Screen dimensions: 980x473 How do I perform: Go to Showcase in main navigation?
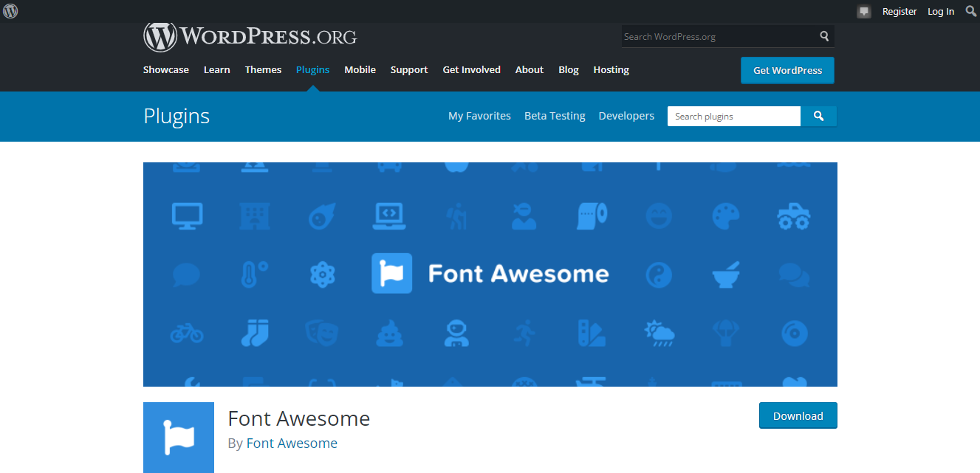pos(166,69)
